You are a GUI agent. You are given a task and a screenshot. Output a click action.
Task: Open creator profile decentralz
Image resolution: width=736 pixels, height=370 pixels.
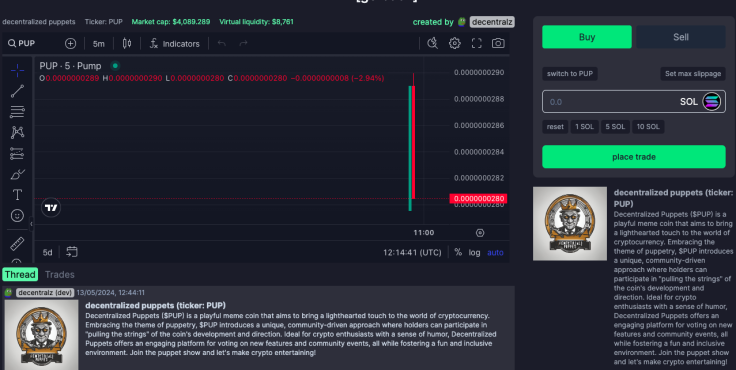point(492,22)
